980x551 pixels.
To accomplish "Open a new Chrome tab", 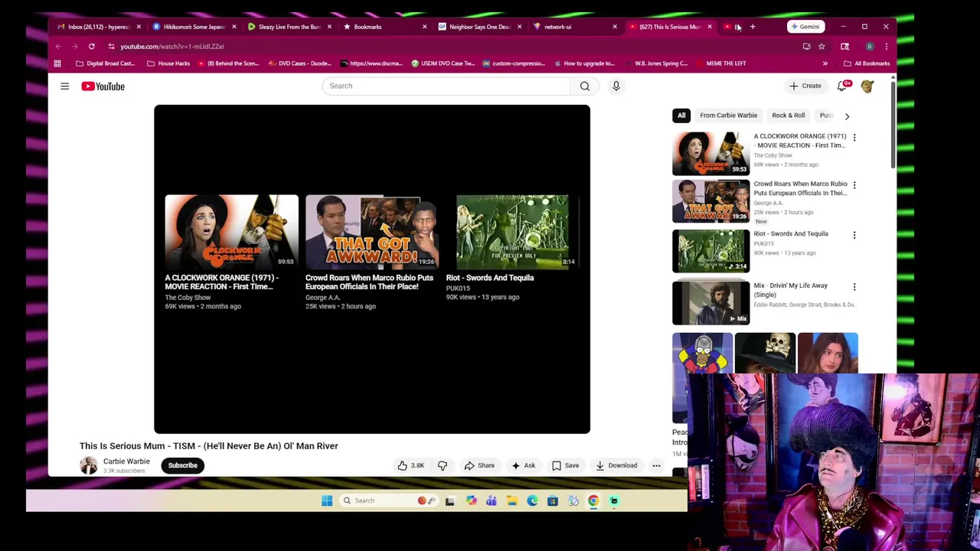I will click(x=753, y=27).
